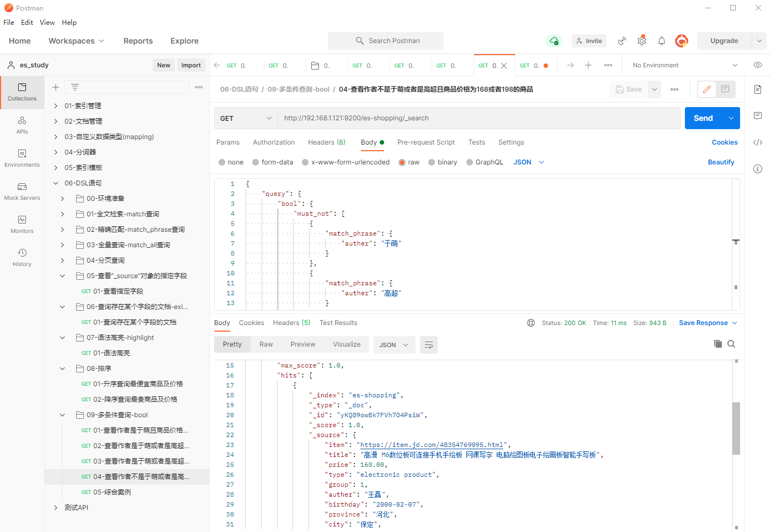The height and width of the screenshot is (532, 771).
Task: Open the settings gear icon
Action: (641, 41)
